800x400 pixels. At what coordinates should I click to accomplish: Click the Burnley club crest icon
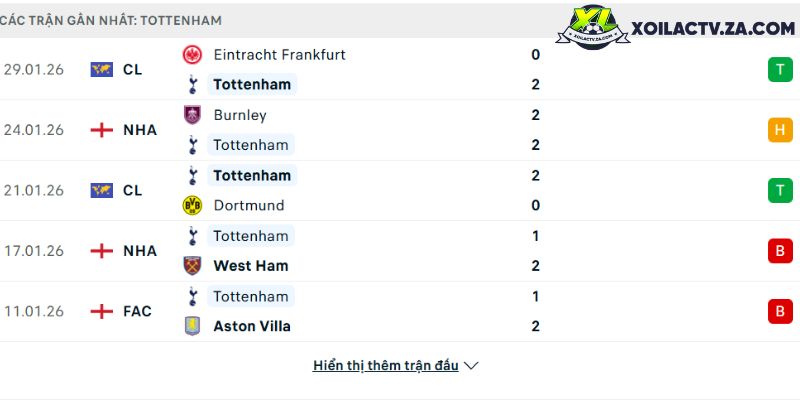click(x=192, y=115)
